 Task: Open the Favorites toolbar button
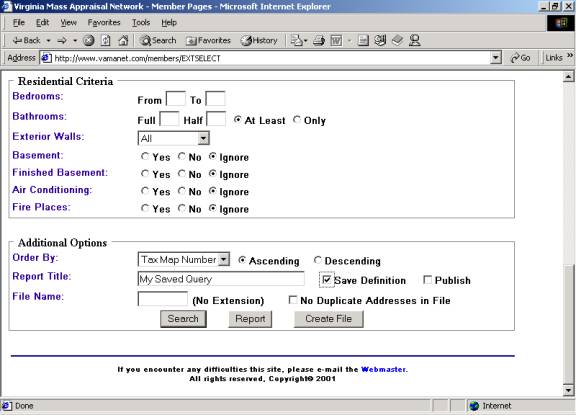pyautogui.click(x=208, y=40)
